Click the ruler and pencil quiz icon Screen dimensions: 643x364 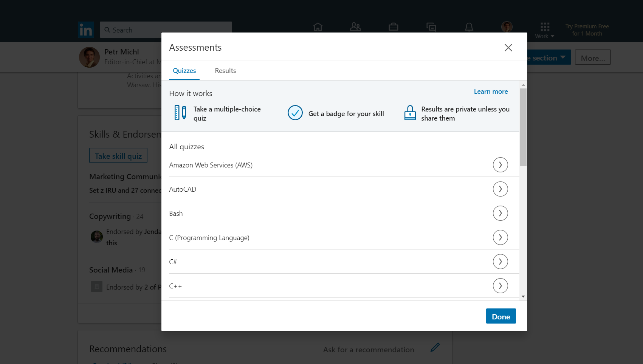[180, 113]
